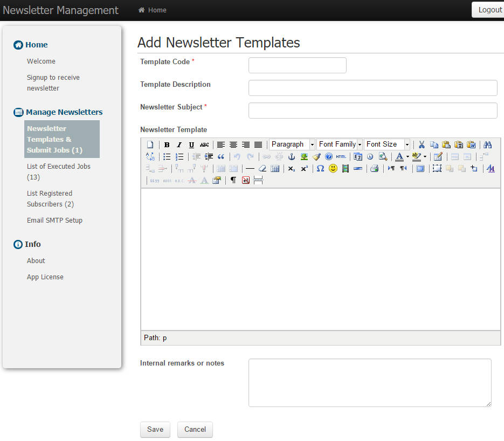The image size is (504, 441).
Task: Click the Cut scissors icon
Action: point(422,144)
